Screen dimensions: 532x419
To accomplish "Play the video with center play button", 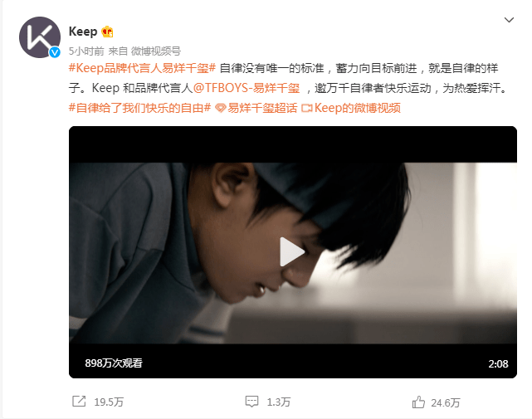I will tap(292, 251).
